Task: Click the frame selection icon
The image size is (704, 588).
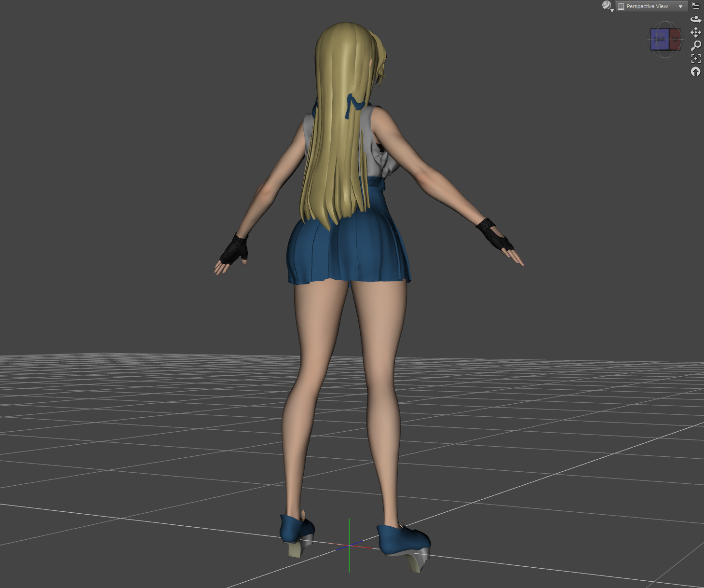Action: click(x=696, y=59)
